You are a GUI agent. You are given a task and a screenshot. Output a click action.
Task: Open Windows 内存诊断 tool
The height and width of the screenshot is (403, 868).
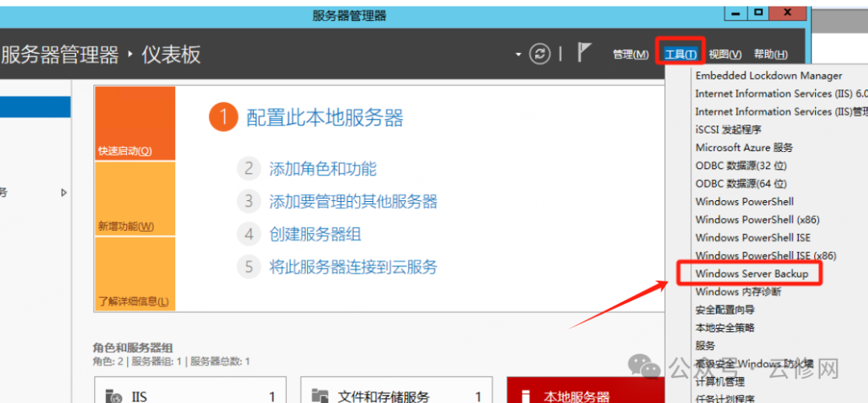click(x=738, y=291)
